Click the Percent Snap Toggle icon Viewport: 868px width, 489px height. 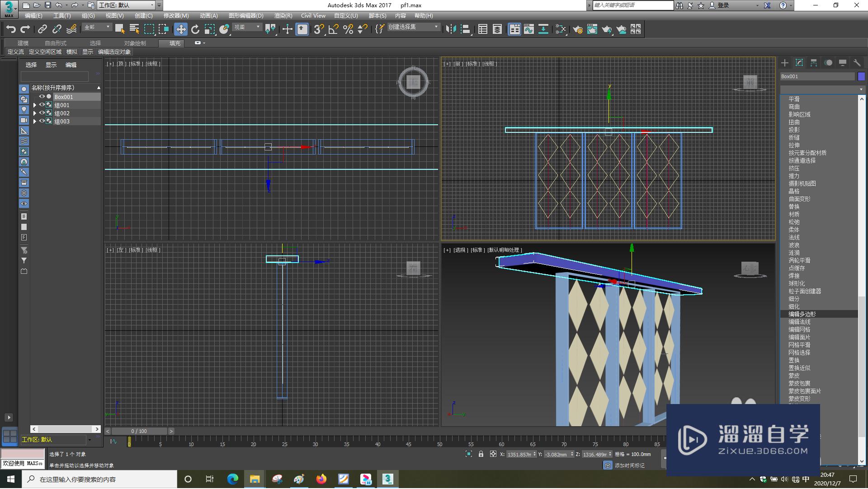[x=348, y=29]
